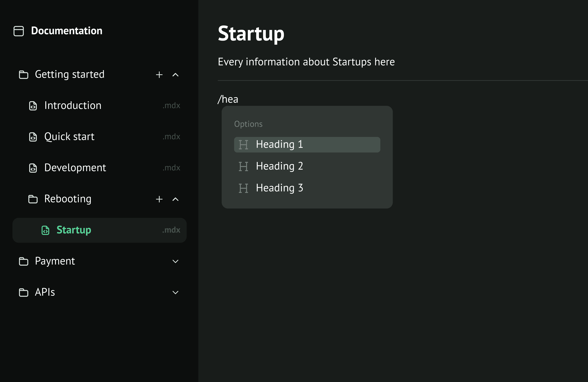This screenshot has width=588, height=382.
Task: Click the Heading 2 H icon
Action: tap(243, 166)
